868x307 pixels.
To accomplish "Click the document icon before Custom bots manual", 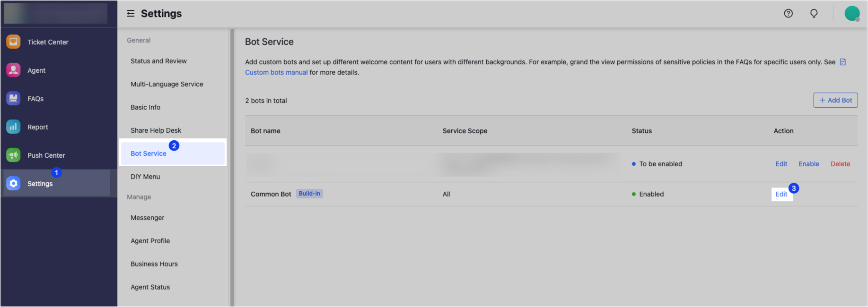I will click(x=842, y=62).
